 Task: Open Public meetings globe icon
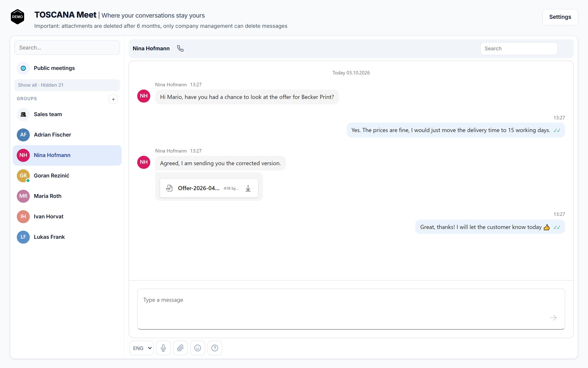click(23, 68)
